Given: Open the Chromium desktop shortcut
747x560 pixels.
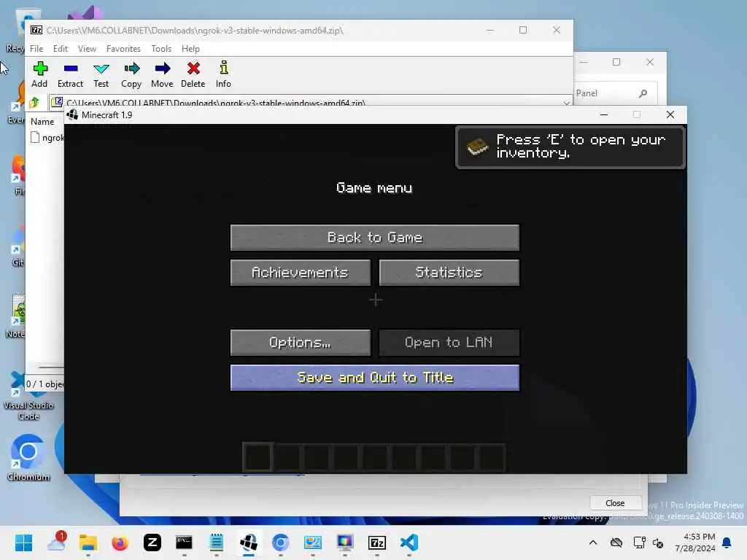Looking at the screenshot, I should click(x=28, y=458).
